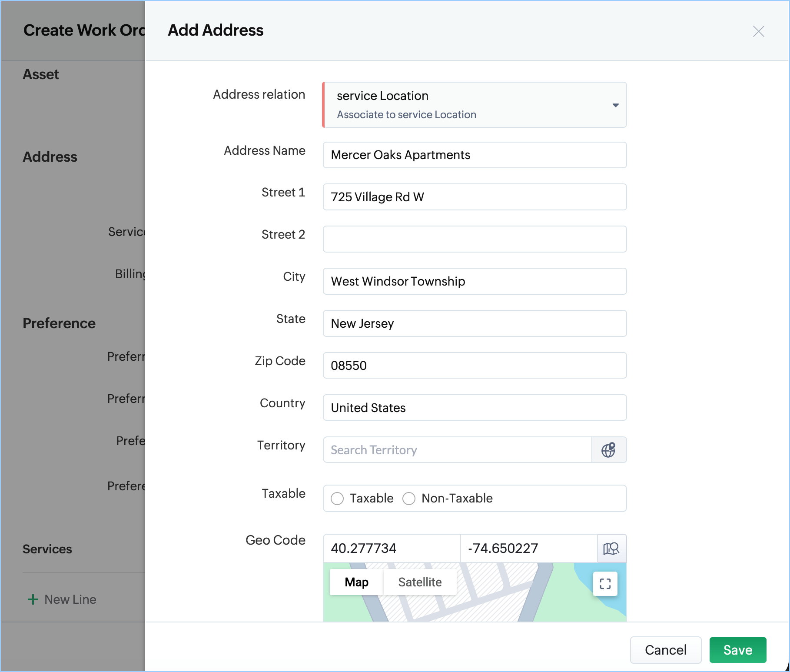Click the State field with New Jersey
The image size is (790, 672).
475,323
